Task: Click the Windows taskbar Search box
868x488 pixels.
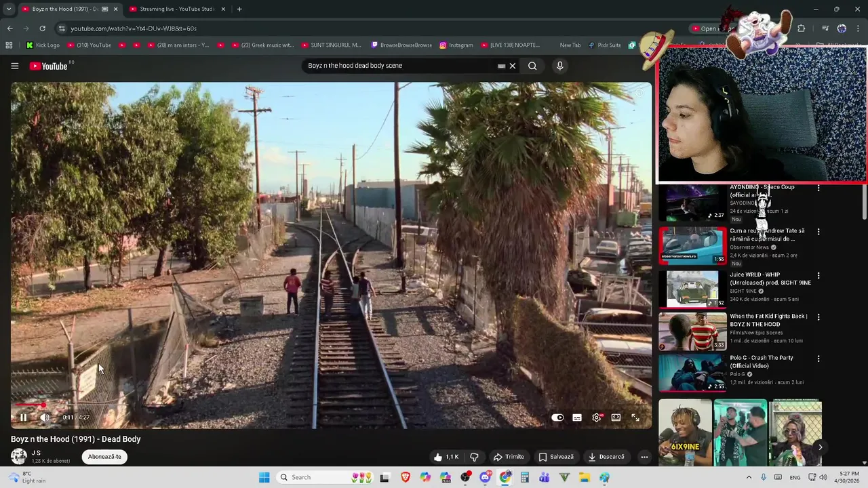Action: (x=325, y=477)
